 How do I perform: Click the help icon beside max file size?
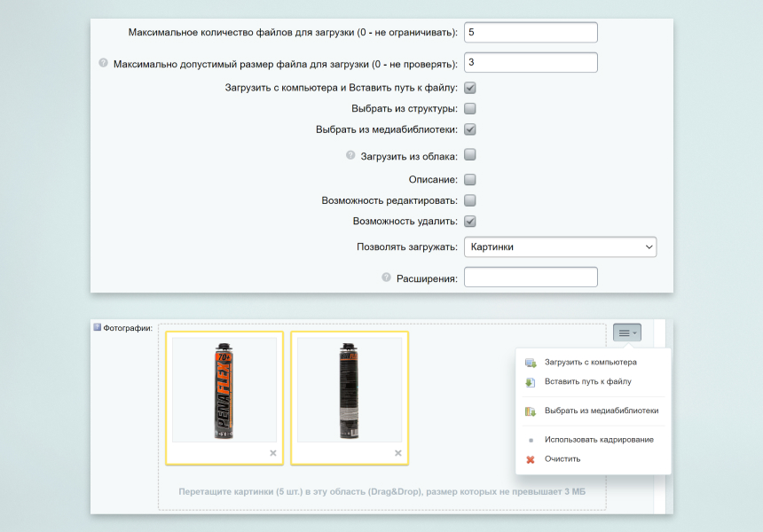point(103,63)
